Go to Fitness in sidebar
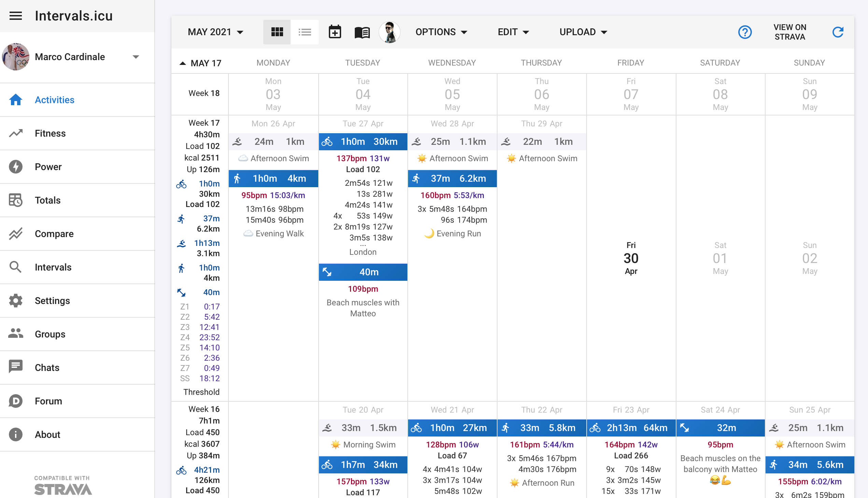 [x=50, y=134]
